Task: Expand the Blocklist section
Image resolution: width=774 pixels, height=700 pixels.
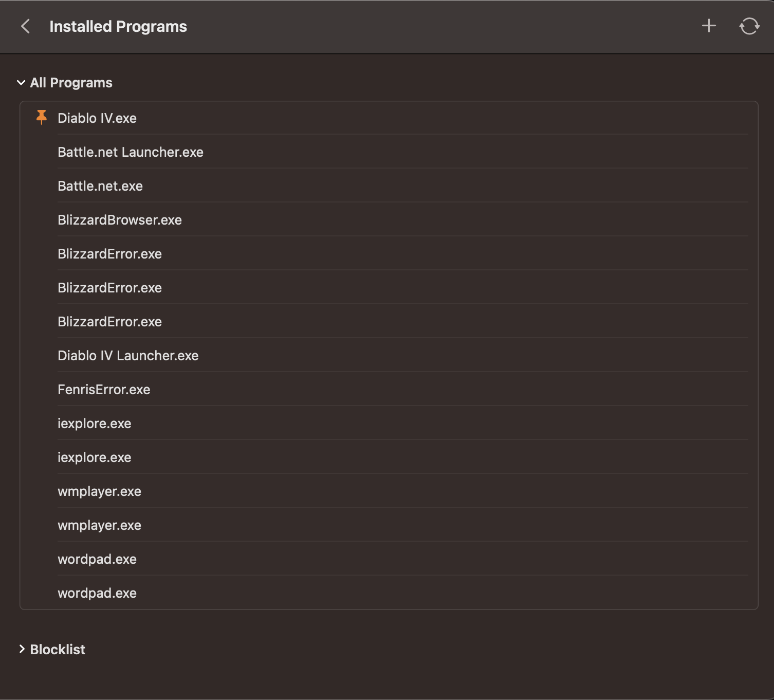Action: click(x=22, y=649)
